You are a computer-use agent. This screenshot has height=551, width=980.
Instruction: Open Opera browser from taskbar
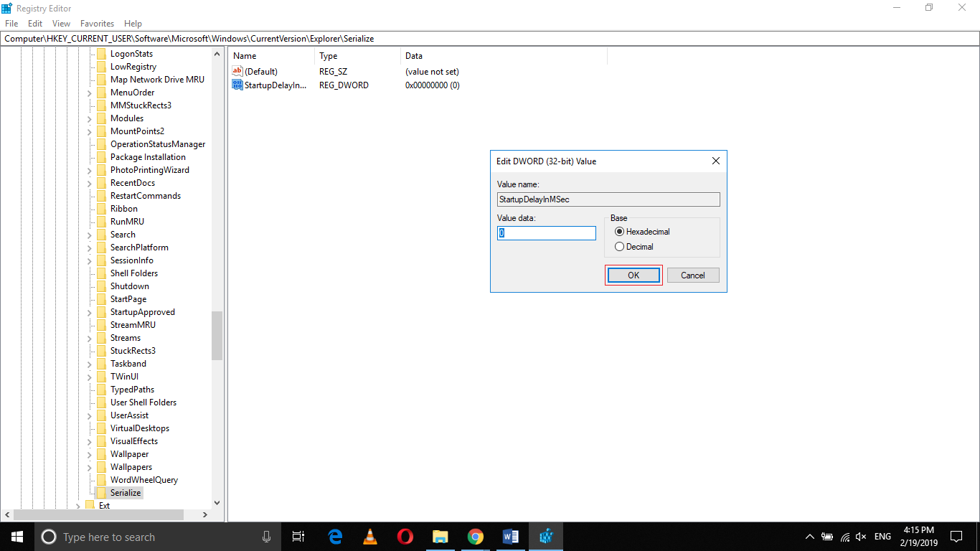405,537
